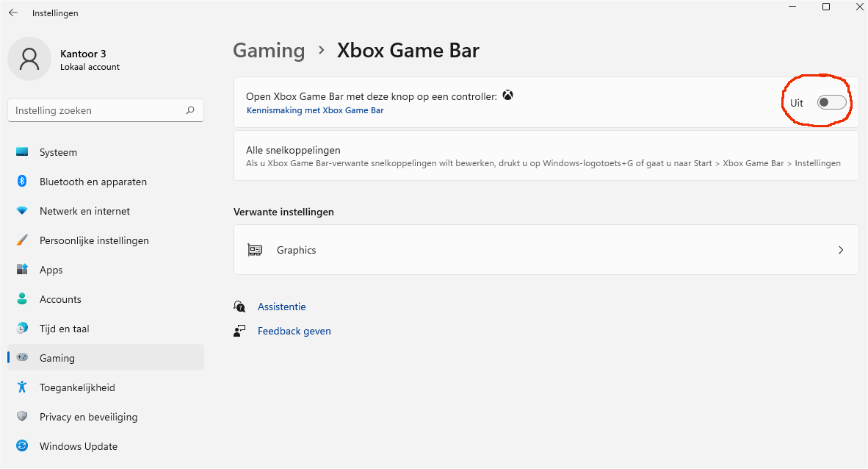Minimize the Instellingen window
The image size is (868, 469).
792,7
